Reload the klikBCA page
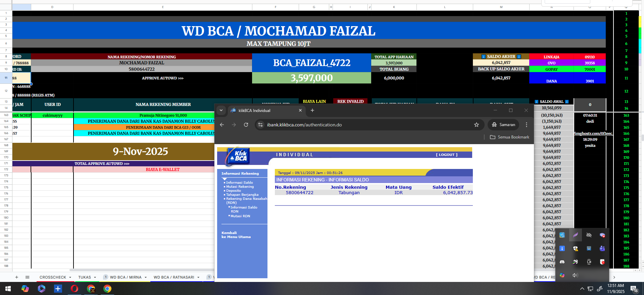 246,125
